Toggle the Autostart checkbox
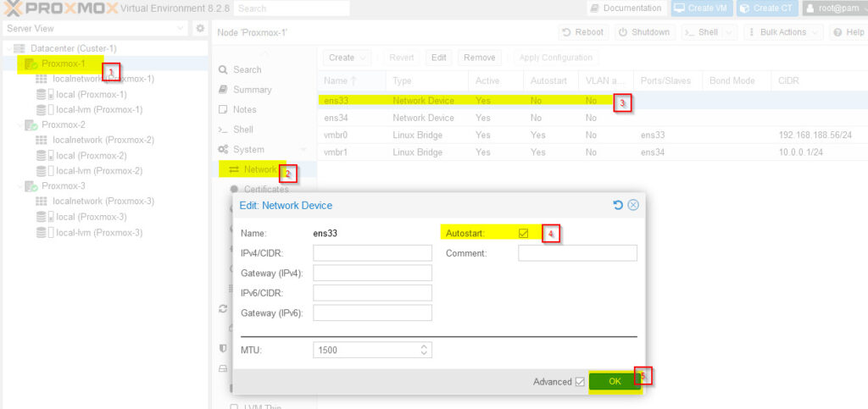The image size is (868, 409). click(x=523, y=233)
